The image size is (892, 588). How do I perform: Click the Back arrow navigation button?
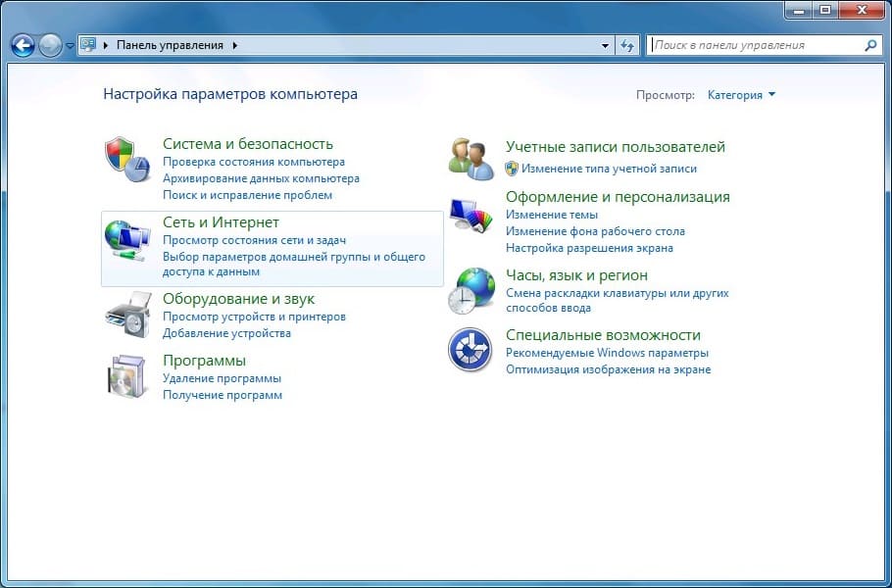pyautogui.click(x=23, y=45)
